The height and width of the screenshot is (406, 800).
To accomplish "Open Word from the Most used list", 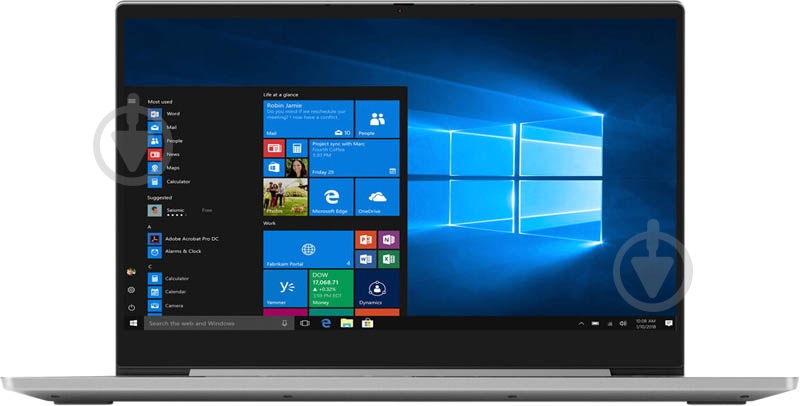I will pyautogui.click(x=164, y=114).
